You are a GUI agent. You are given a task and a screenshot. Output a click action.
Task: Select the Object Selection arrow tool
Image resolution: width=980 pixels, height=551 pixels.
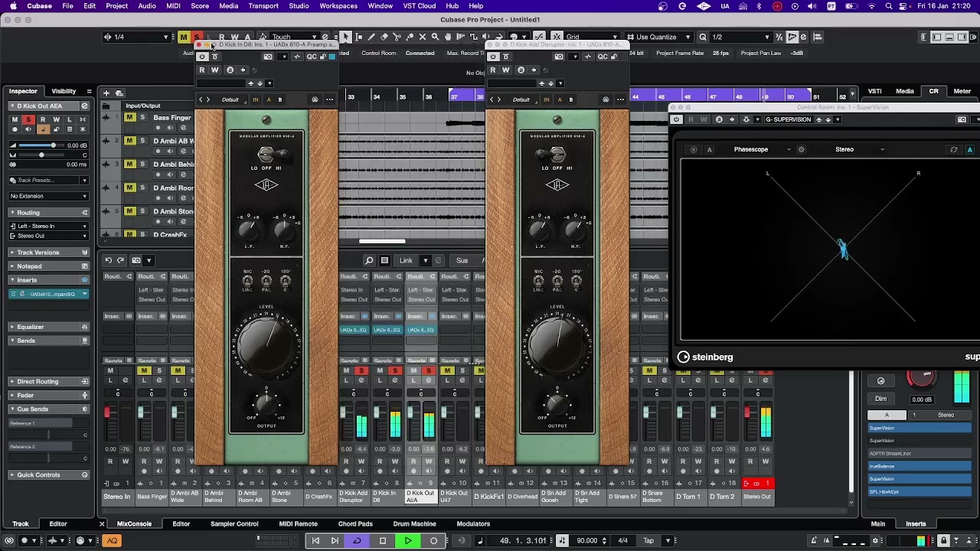(345, 37)
